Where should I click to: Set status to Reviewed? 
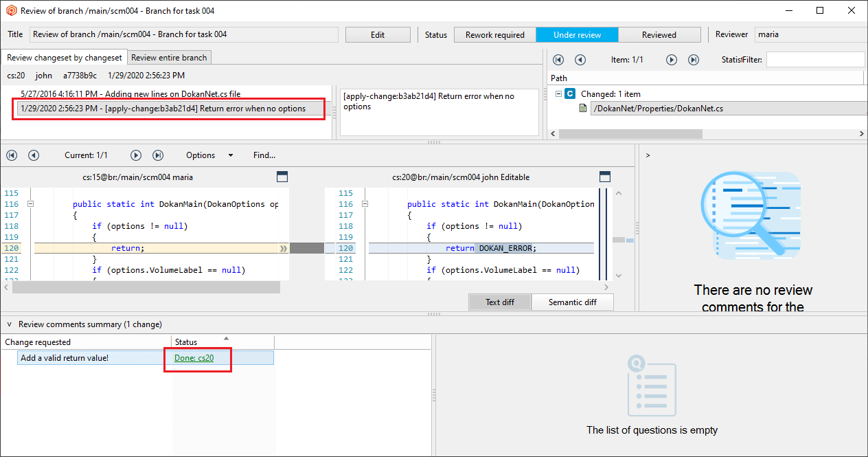click(x=659, y=35)
